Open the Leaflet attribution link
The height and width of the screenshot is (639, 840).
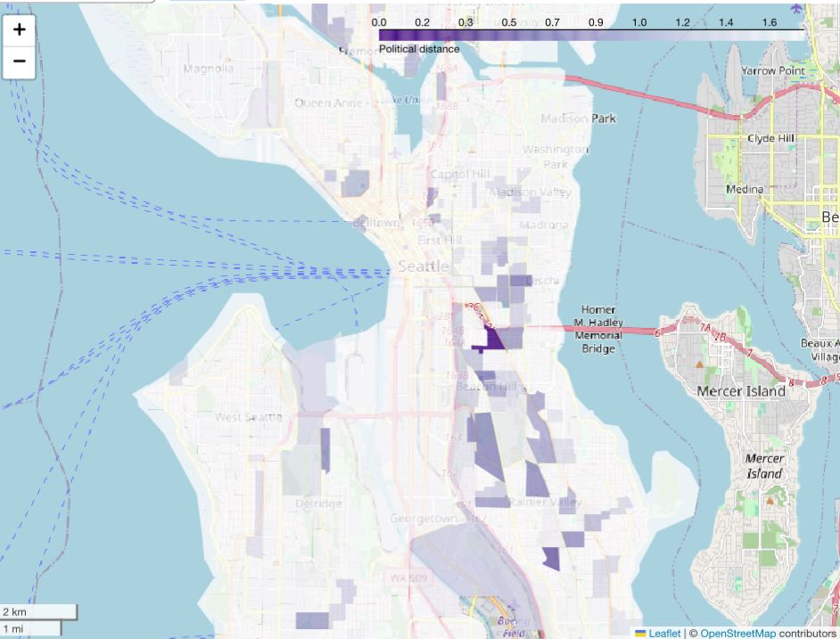point(664,633)
